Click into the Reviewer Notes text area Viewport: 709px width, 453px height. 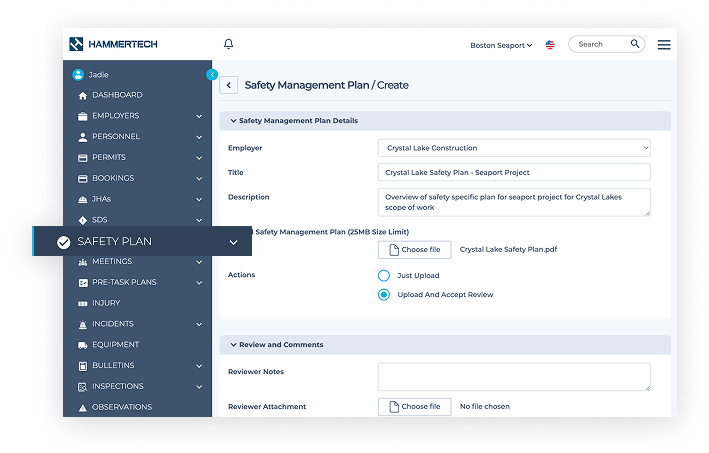[514, 377]
